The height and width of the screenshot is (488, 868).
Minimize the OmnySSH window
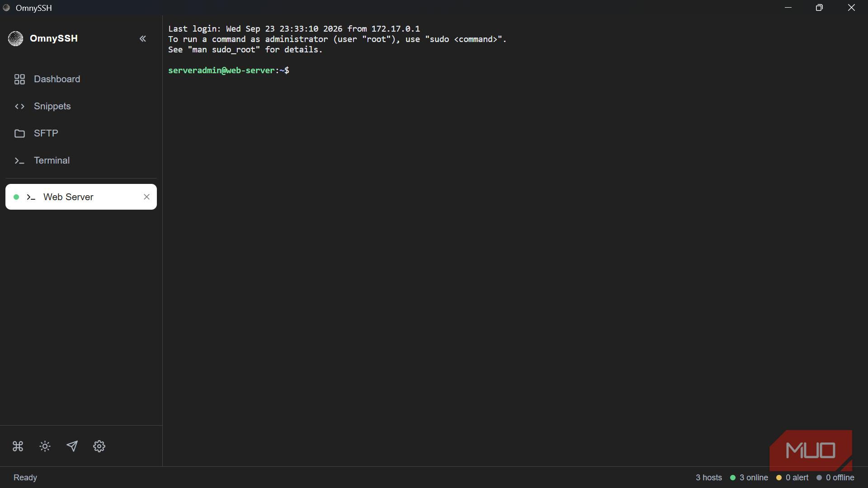click(788, 8)
